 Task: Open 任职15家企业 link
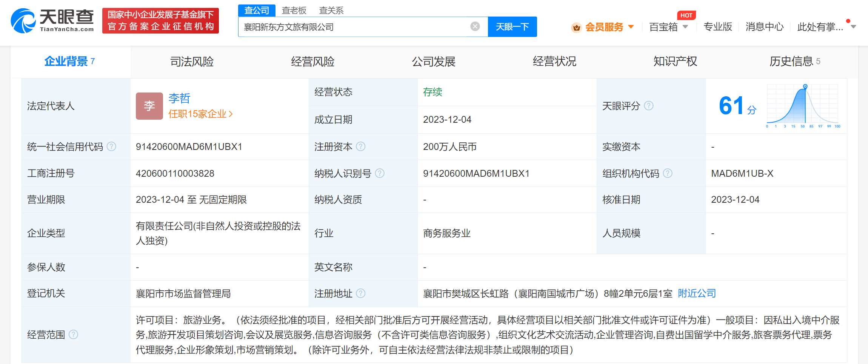click(200, 114)
